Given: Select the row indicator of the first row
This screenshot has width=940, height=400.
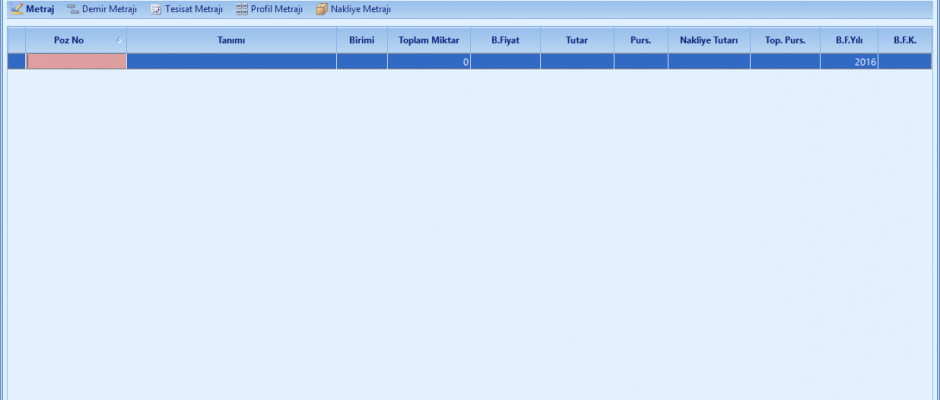Looking at the screenshot, I should (17, 61).
